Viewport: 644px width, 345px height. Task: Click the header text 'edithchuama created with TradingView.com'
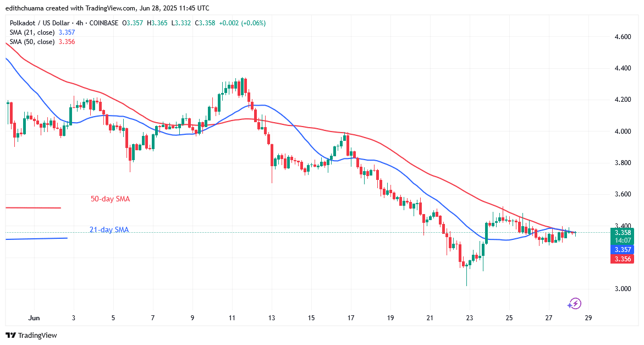coord(70,8)
